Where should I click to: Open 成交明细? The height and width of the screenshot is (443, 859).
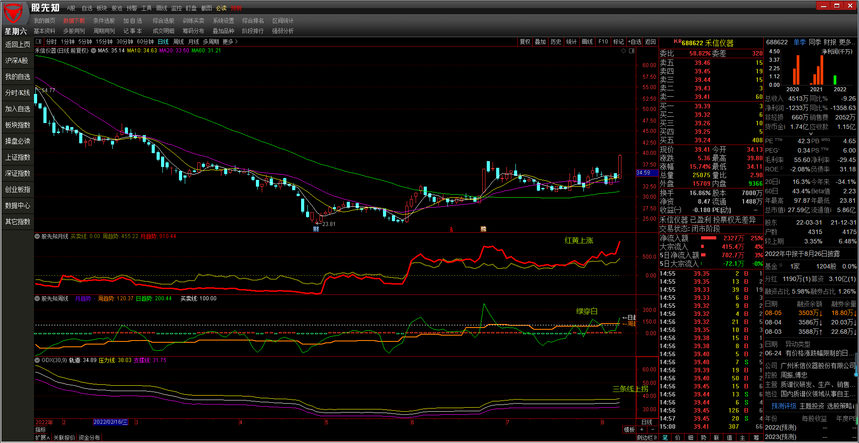point(163,31)
